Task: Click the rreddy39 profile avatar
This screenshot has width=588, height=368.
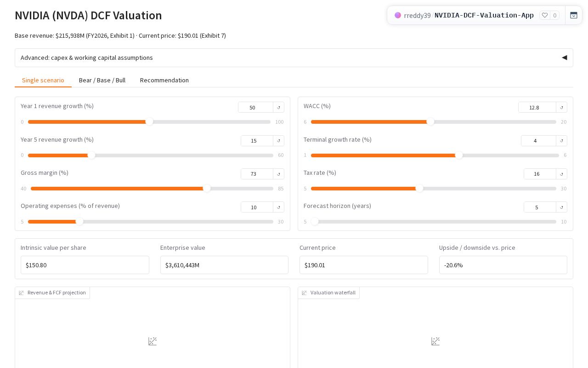Action: (398, 15)
